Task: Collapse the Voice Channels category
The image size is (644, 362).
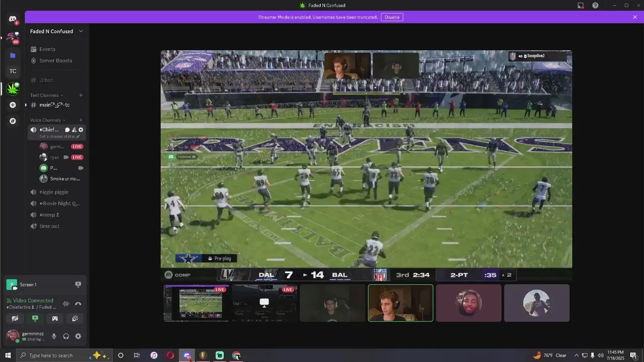Action: click(x=47, y=120)
